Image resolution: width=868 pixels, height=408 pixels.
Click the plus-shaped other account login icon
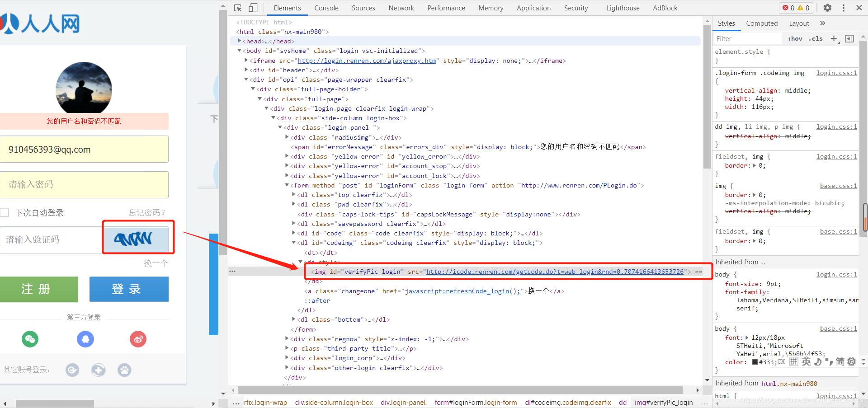[98, 370]
